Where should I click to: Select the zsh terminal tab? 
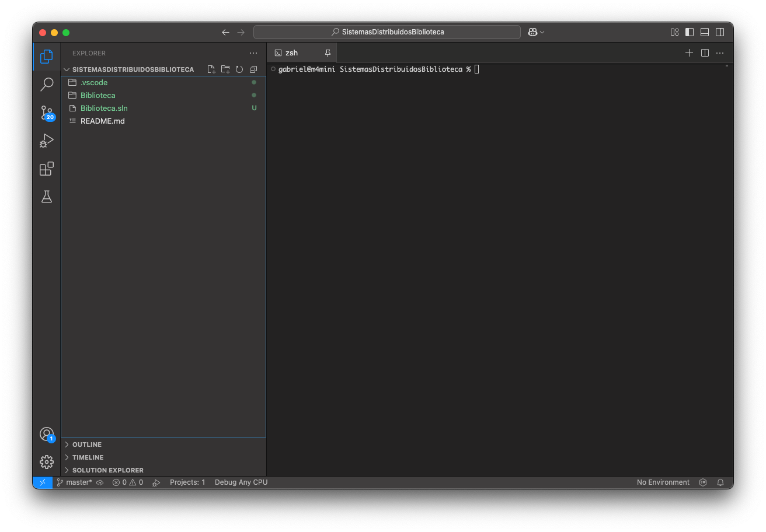[291, 52]
